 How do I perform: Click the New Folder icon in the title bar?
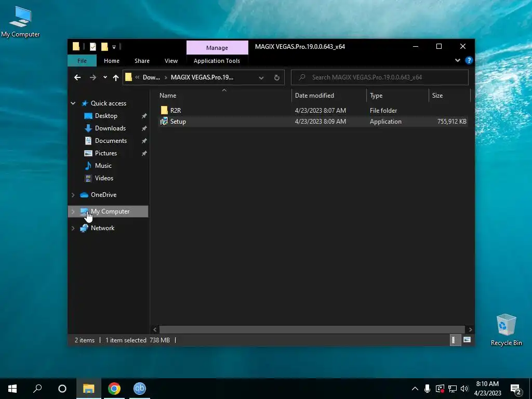click(104, 47)
